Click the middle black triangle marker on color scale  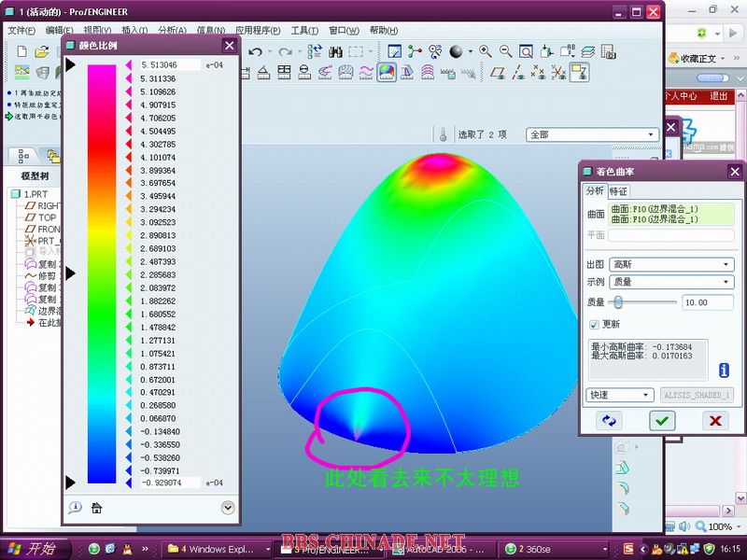click(71, 273)
